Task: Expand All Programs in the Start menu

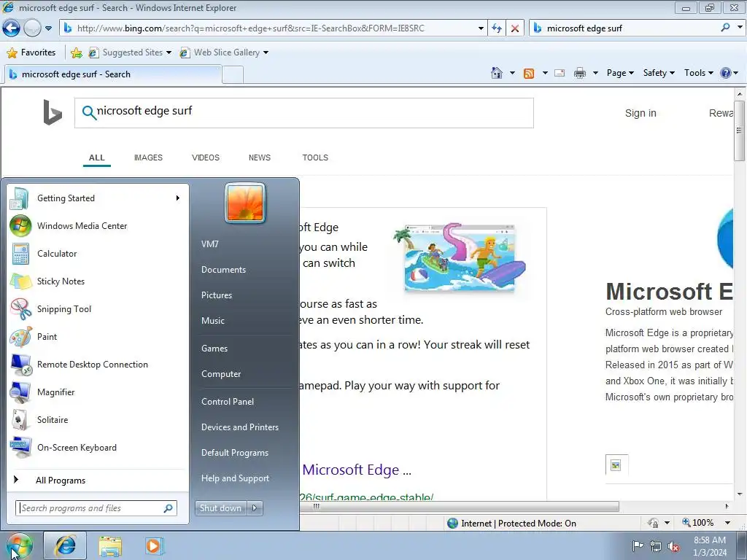Action: (x=98, y=480)
